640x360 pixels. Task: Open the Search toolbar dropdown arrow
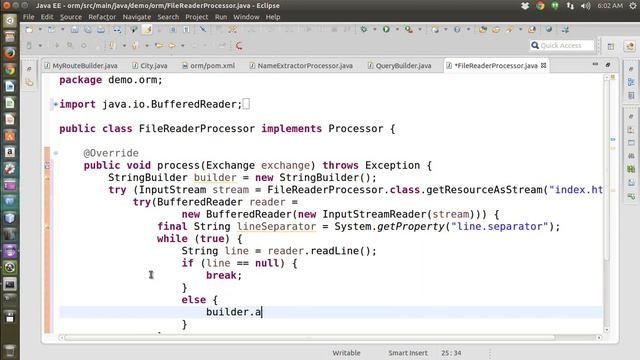(x=520, y=29)
